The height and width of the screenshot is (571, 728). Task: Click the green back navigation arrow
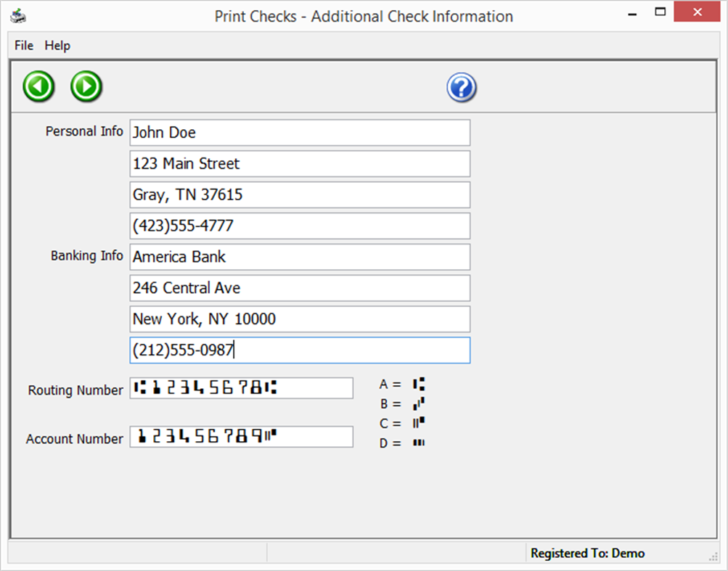pos(38,86)
